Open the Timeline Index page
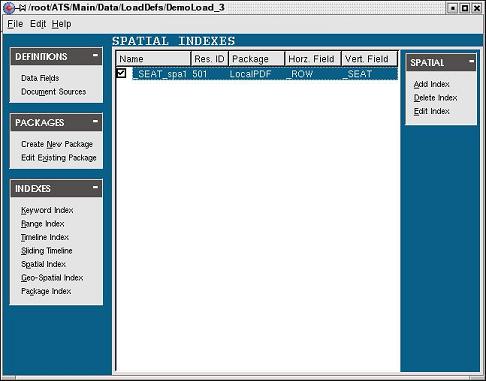 coord(45,237)
